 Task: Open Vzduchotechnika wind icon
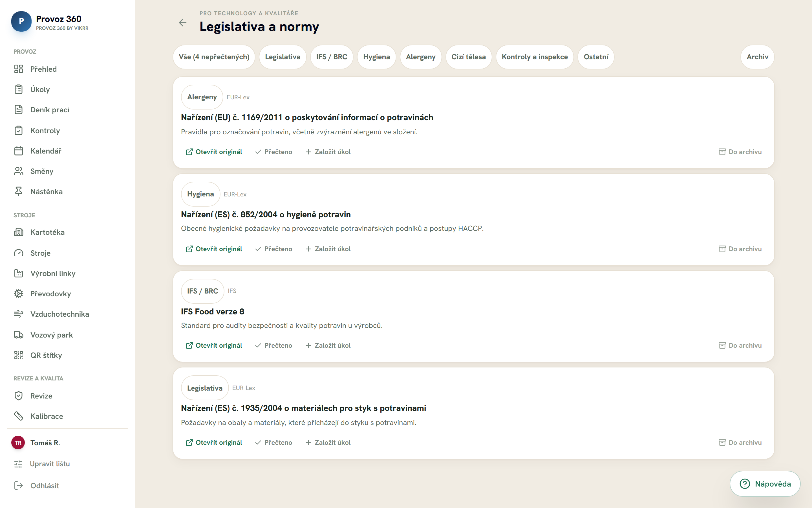[18, 314]
